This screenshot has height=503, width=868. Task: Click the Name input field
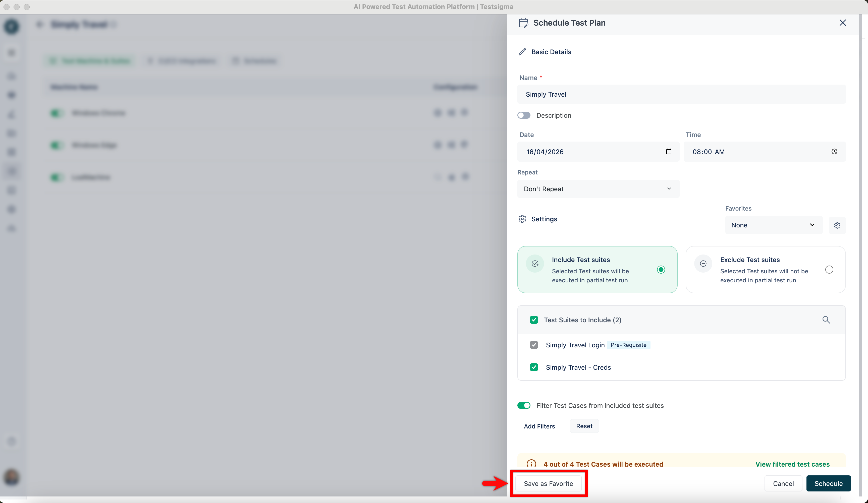click(681, 94)
